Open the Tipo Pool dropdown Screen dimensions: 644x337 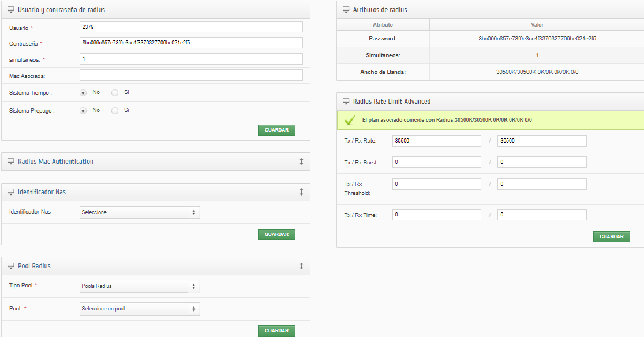(138, 286)
